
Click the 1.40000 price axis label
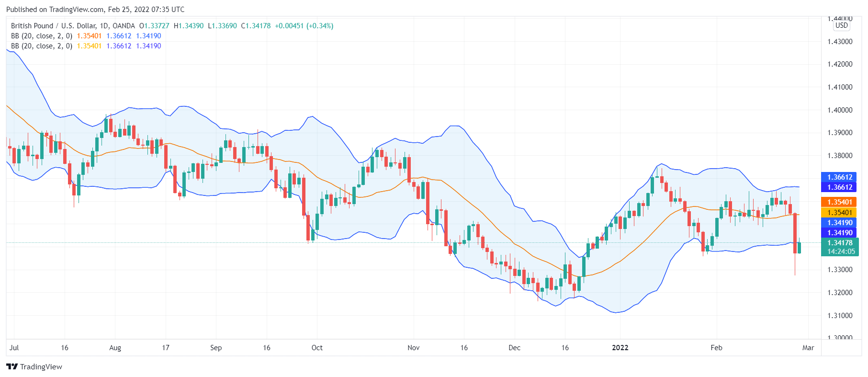(x=840, y=110)
